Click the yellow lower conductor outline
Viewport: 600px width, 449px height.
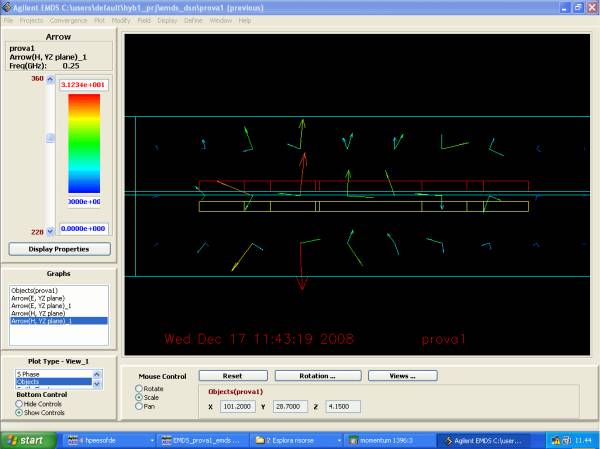click(x=364, y=206)
